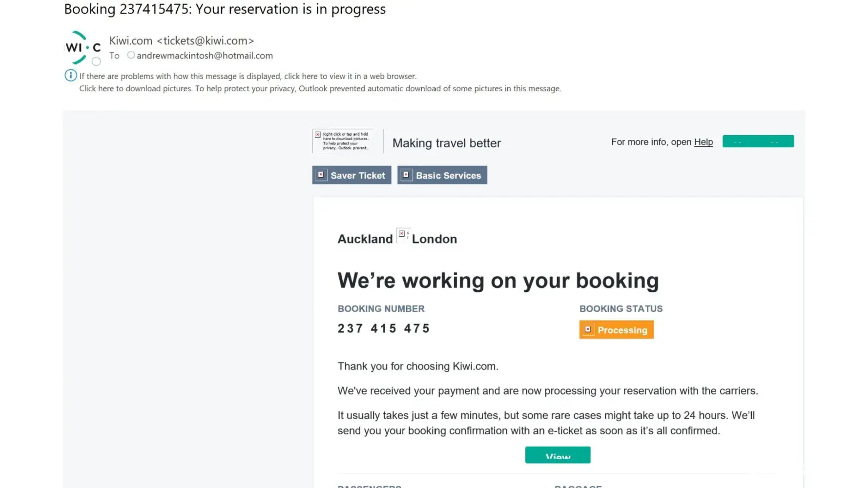
Task: Click the download pictures notice line
Action: (320, 88)
